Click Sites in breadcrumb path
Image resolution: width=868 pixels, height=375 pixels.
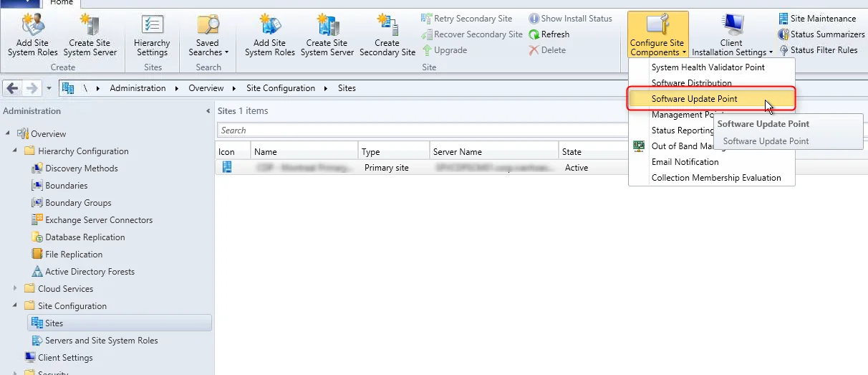(347, 88)
